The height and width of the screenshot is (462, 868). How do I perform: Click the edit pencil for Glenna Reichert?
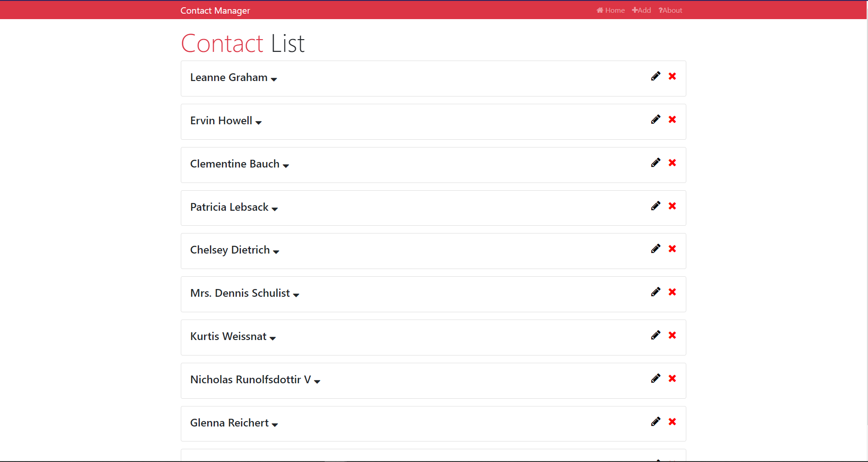(655, 421)
